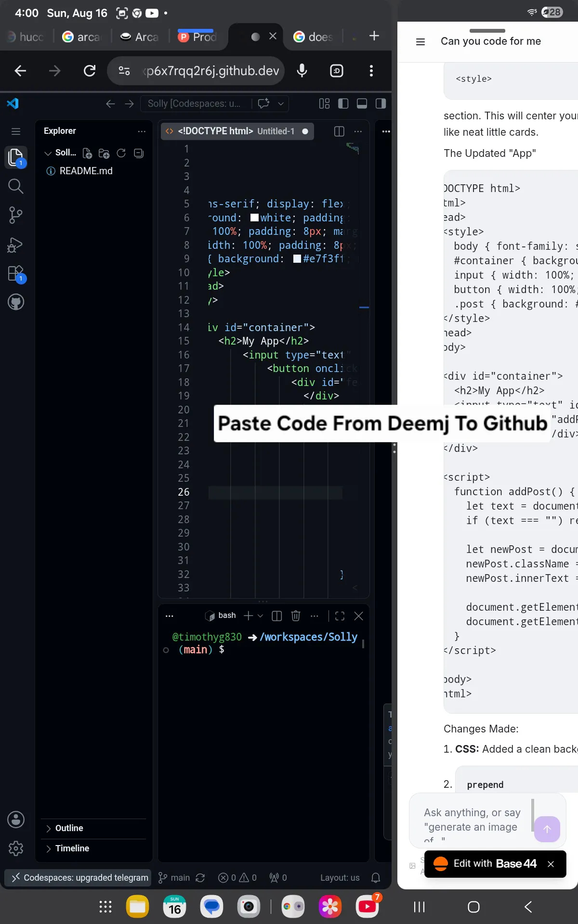This screenshot has height=924, width=578.
Task: Customize editor layout icon
Action: point(324,103)
